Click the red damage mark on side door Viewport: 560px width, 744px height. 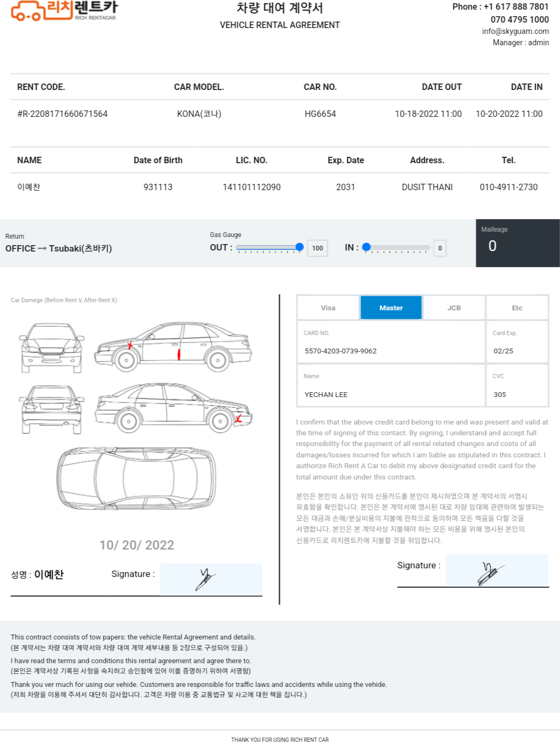(x=179, y=354)
